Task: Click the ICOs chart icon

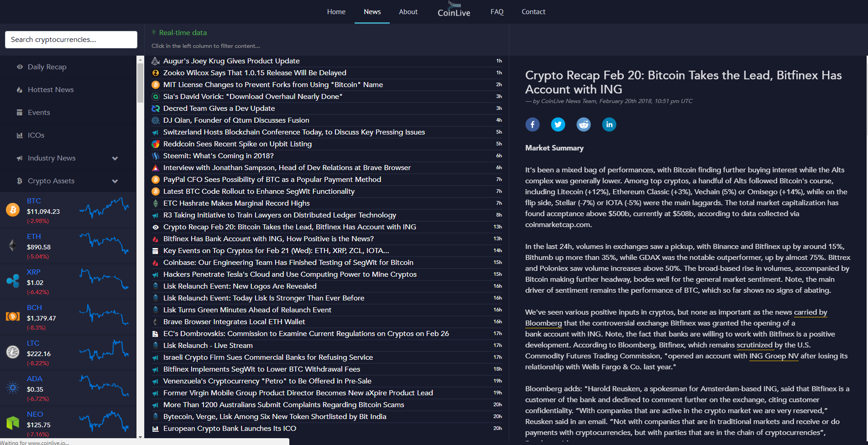Action: 20,135
